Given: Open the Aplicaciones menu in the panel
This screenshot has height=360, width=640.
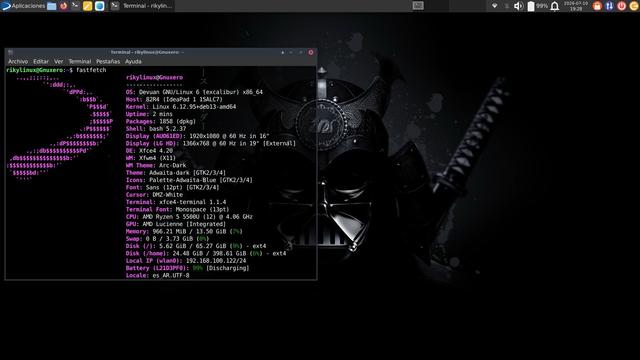Looking at the screenshot, I should [x=23, y=6].
